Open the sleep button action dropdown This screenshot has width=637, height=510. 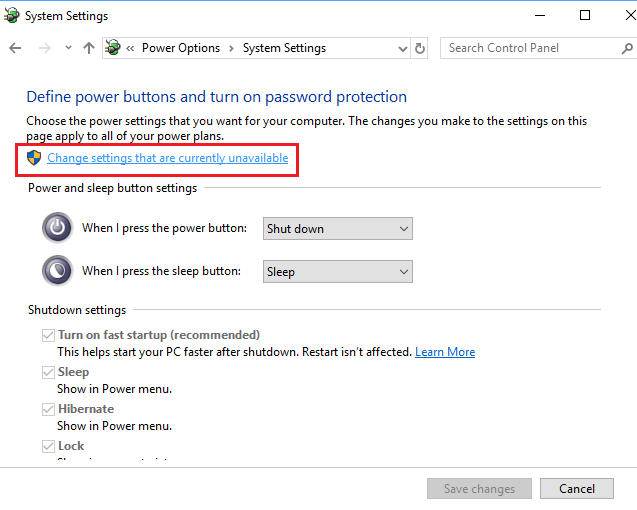click(337, 272)
